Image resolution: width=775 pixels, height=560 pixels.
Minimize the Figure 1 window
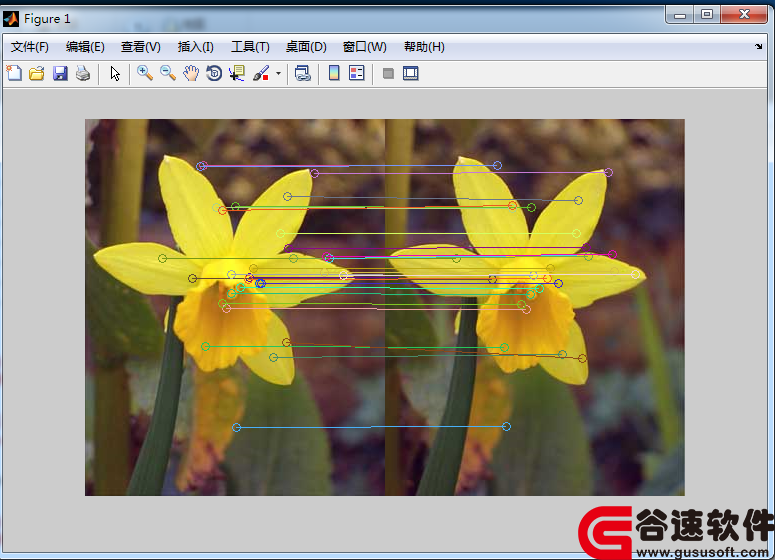click(x=680, y=15)
